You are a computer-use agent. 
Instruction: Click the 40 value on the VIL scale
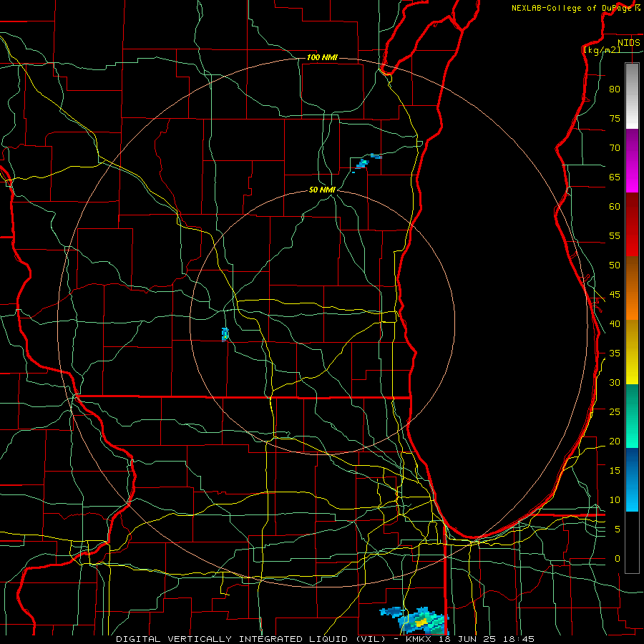point(615,324)
